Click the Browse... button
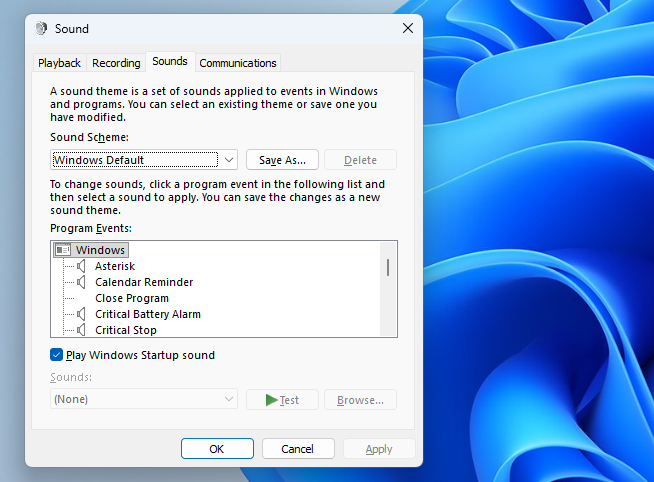Image resolution: width=654 pixels, height=482 pixels. click(x=360, y=400)
